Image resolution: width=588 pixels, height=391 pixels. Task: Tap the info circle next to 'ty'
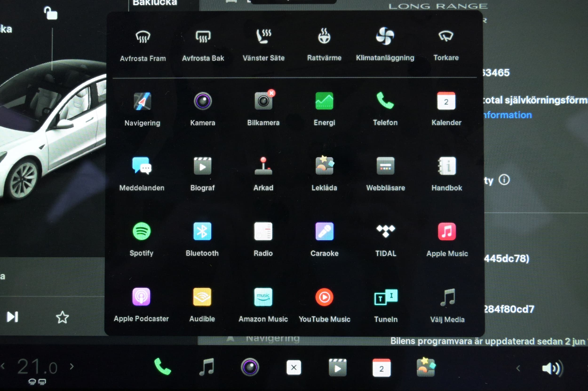504,180
